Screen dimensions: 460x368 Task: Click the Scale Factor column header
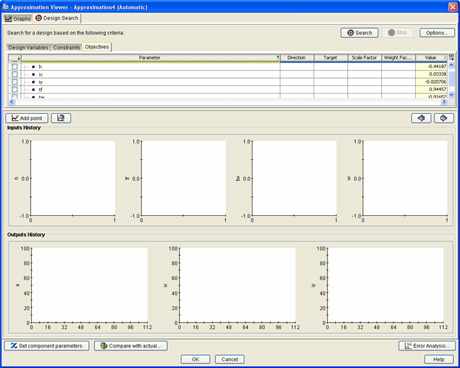click(364, 58)
